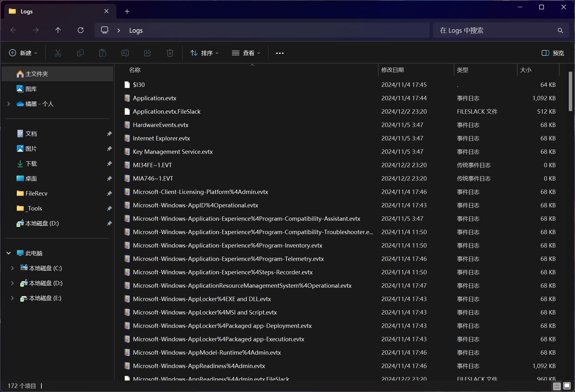575x392 pixels.
Task: Refresh the Logs folder view
Action: click(81, 30)
